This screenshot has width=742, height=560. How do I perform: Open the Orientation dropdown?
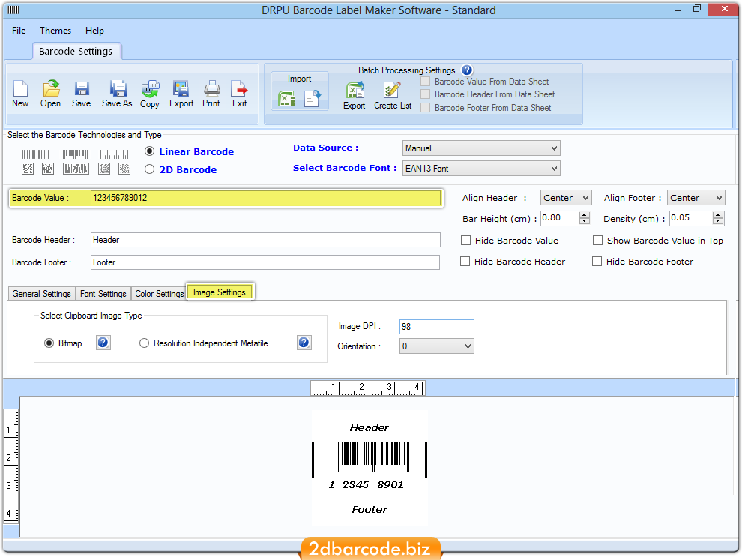(x=437, y=346)
